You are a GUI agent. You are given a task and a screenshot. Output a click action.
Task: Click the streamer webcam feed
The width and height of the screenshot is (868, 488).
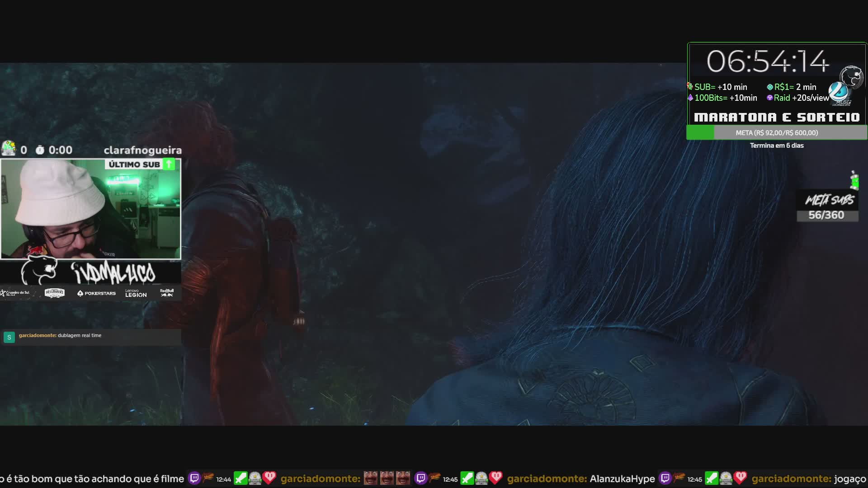pos(90,209)
